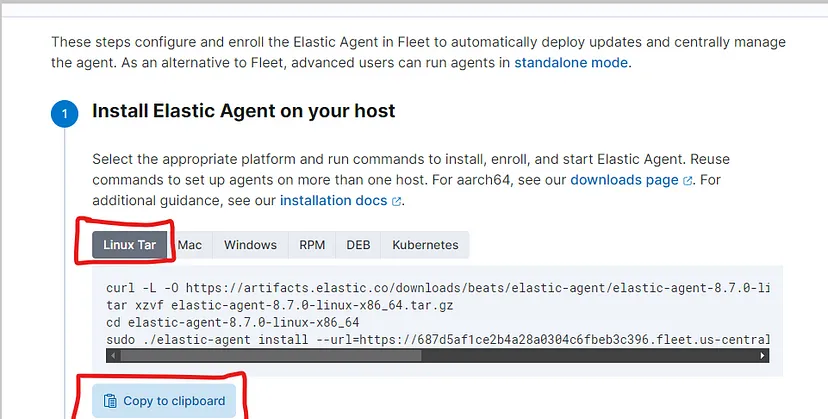
Task: Click external link icon after installation docs
Action: 396,201
